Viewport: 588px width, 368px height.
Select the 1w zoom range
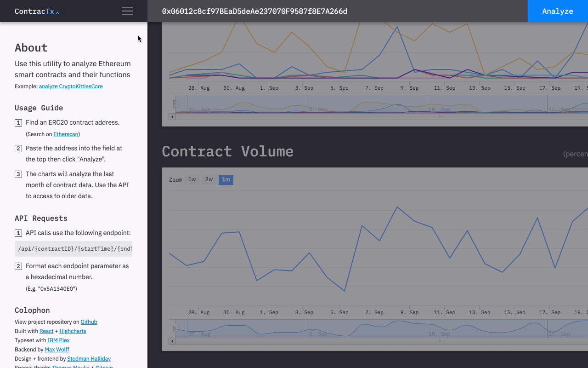192,180
